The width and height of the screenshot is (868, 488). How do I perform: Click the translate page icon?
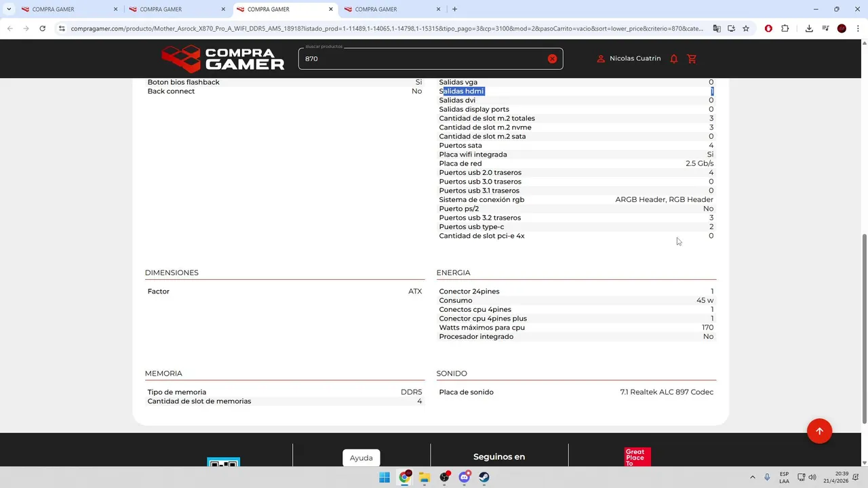[717, 28]
